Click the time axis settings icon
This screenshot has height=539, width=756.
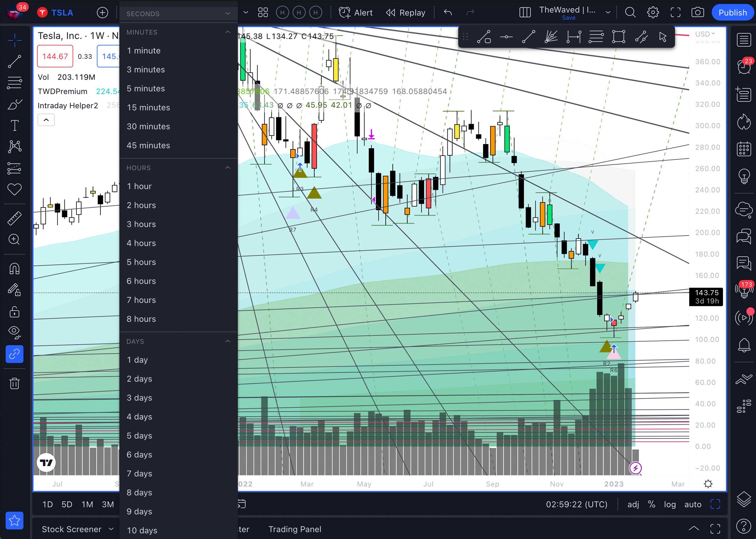click(x=708, y=484)
